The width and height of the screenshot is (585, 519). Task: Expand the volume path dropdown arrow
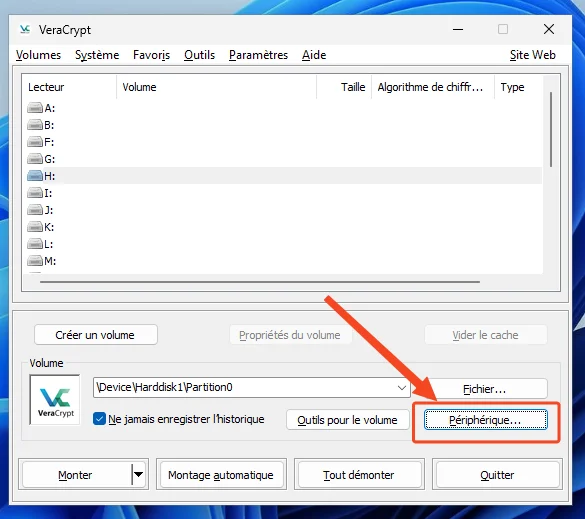(x=401, y=388)
